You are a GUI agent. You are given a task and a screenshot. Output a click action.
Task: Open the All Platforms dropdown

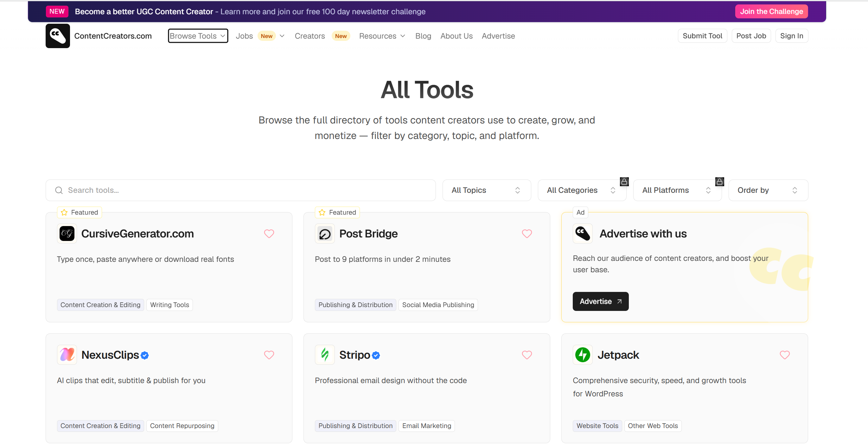677,190
